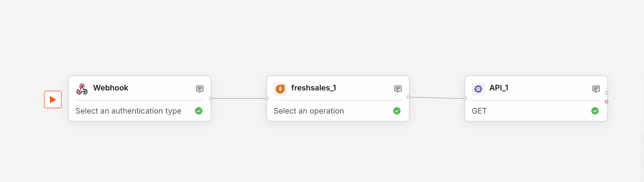
Task: Click the Webhook node icon
Action: click(x=82, y=89)
